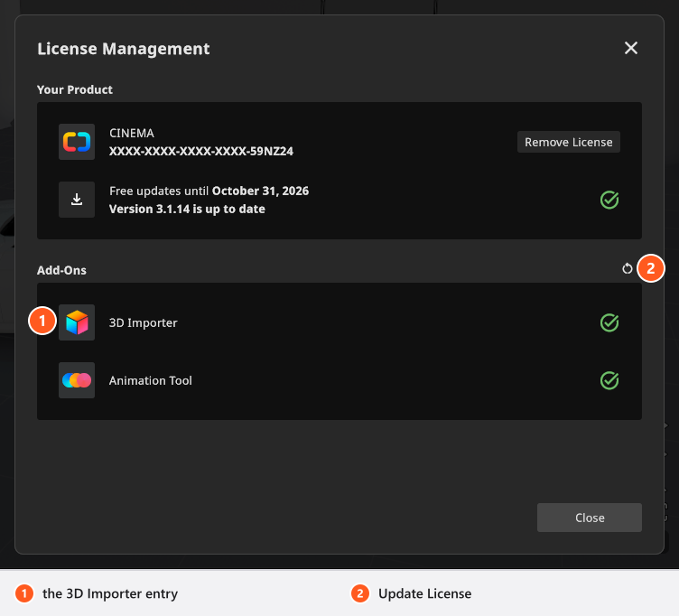
Task: Click the license key ending 59NZ24
Action: pos(201,151)
